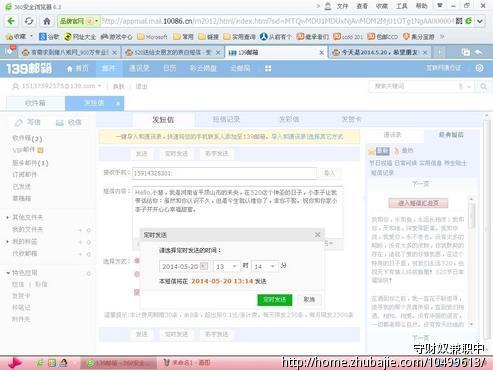This screenshot has height=370, width=493.
Task: Click the 导入 button next to the recipient field
Action: [329, 173]
